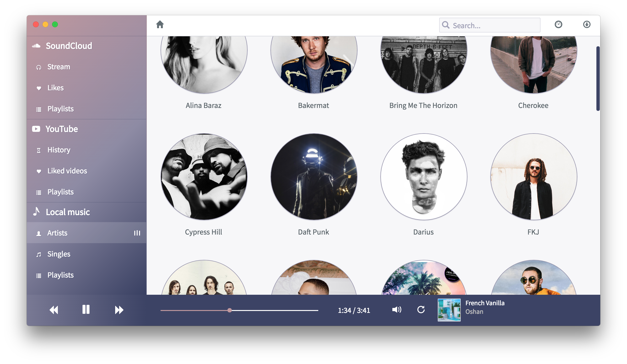Open the Cypress Hill artist name

(204, 232)
